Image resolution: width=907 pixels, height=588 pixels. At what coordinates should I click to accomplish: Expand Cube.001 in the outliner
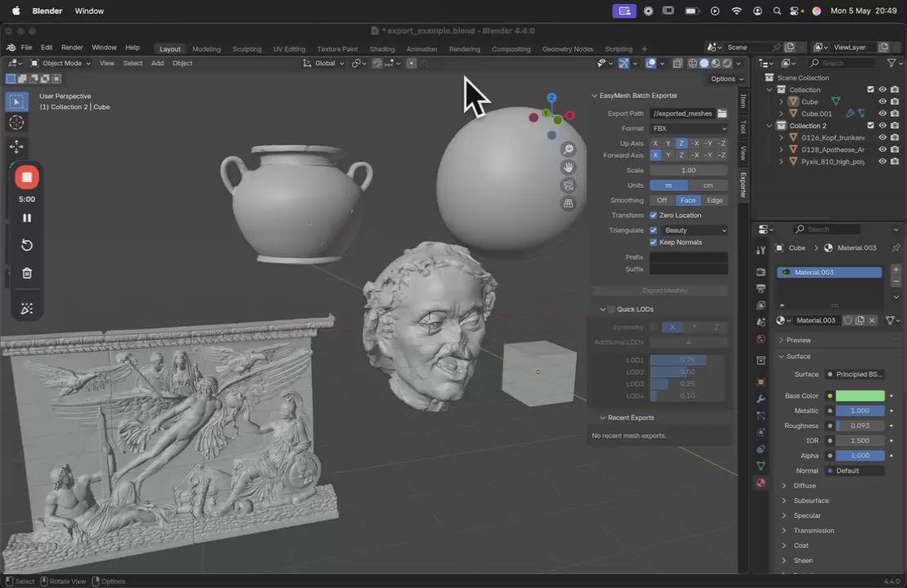click(x=781, y=114)
